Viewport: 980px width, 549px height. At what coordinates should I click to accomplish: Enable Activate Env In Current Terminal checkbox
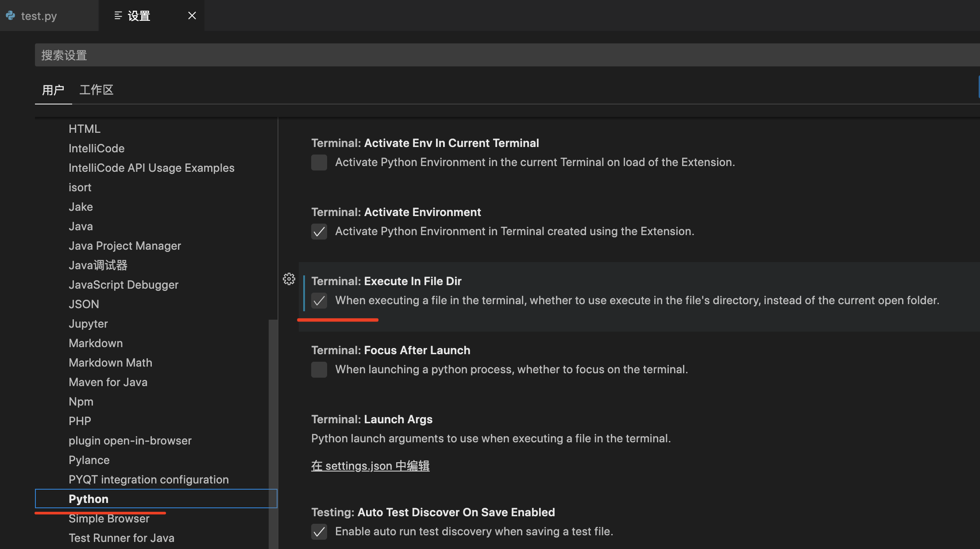pos(319,162)
